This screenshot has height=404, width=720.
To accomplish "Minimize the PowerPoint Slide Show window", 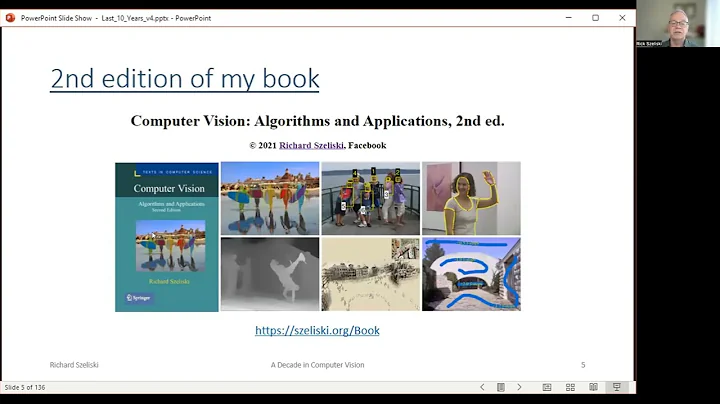I will (568, 18).
